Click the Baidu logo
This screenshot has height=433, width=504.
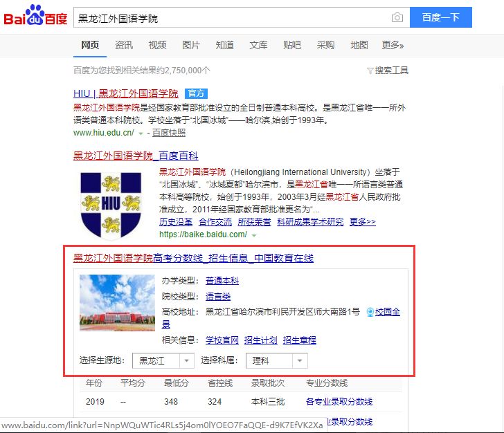tap(35, 15)
